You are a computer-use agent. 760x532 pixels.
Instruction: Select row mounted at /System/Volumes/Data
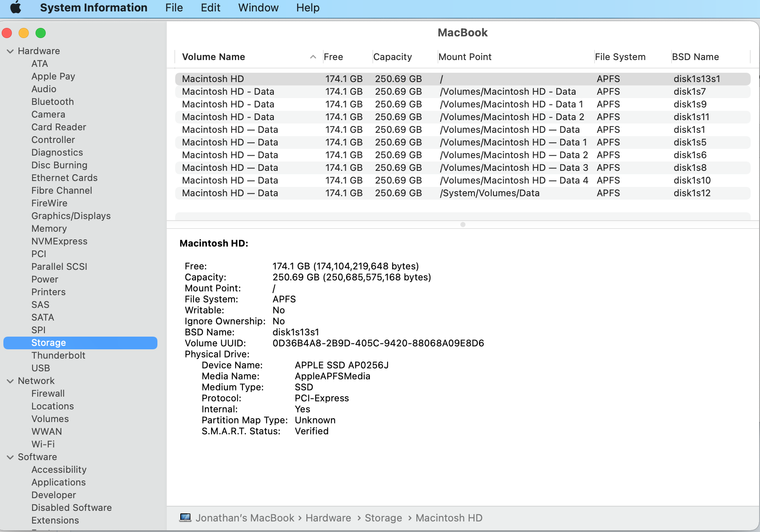(463, 193)
